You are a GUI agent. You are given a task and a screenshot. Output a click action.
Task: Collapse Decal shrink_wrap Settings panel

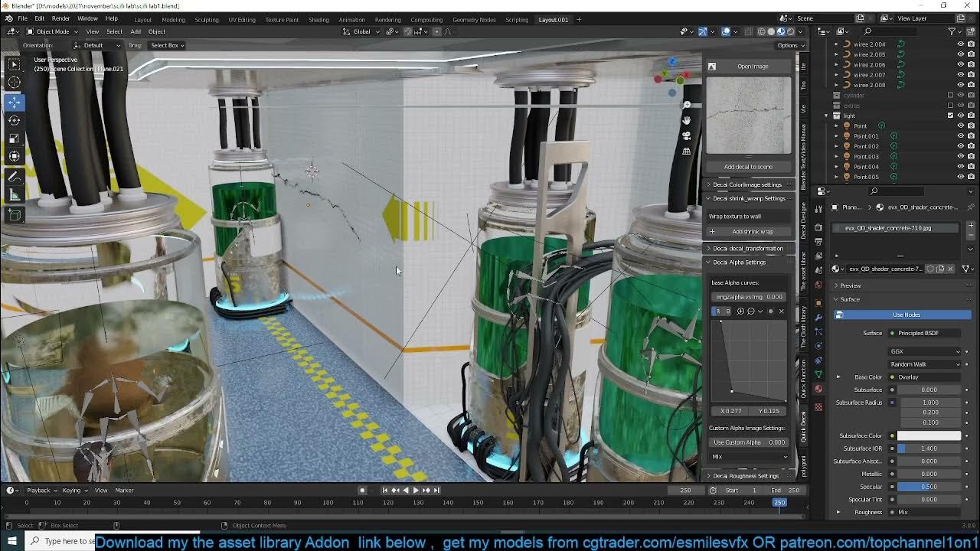tap(748, 198)
